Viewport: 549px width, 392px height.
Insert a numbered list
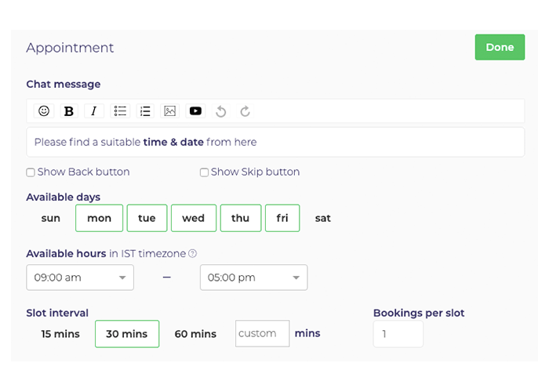[x=145, y=111]
